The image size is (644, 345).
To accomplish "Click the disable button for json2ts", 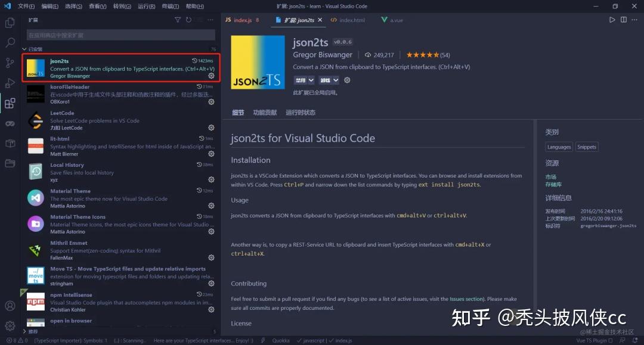I will pyautogui.click(x=301, y=80).
